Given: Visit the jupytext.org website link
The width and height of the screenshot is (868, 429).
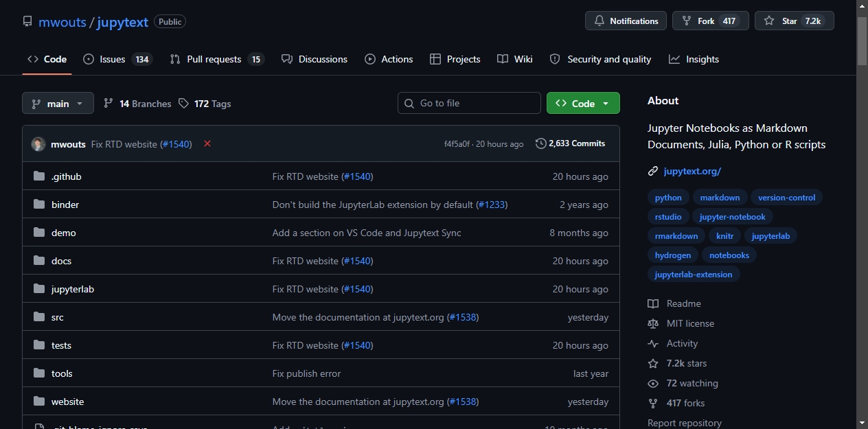Looking at the screenshot, I should click(692, 171).
